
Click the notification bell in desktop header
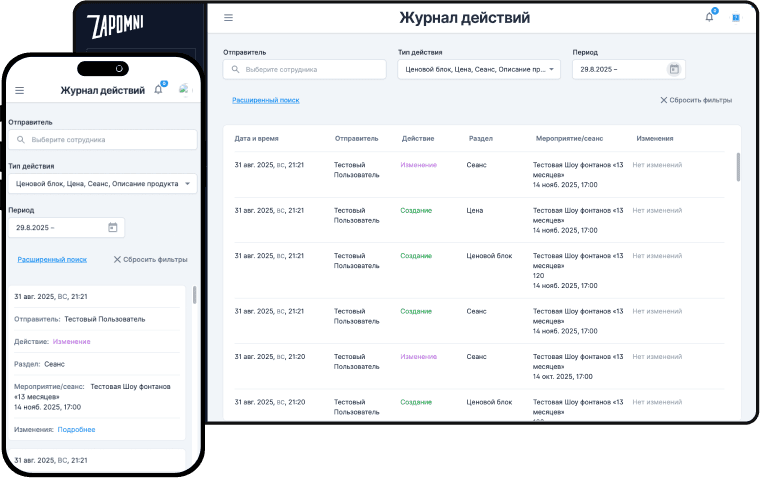(709, 17)
